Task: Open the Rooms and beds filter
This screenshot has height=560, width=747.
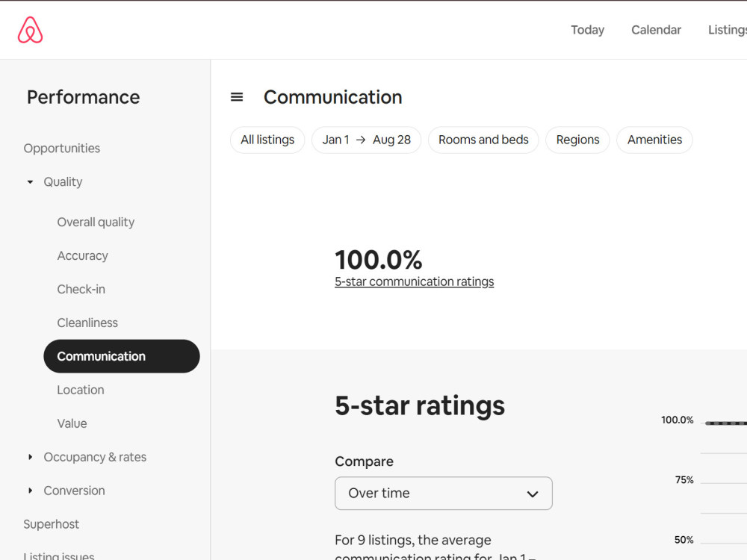Action: [x=483, y=140]
